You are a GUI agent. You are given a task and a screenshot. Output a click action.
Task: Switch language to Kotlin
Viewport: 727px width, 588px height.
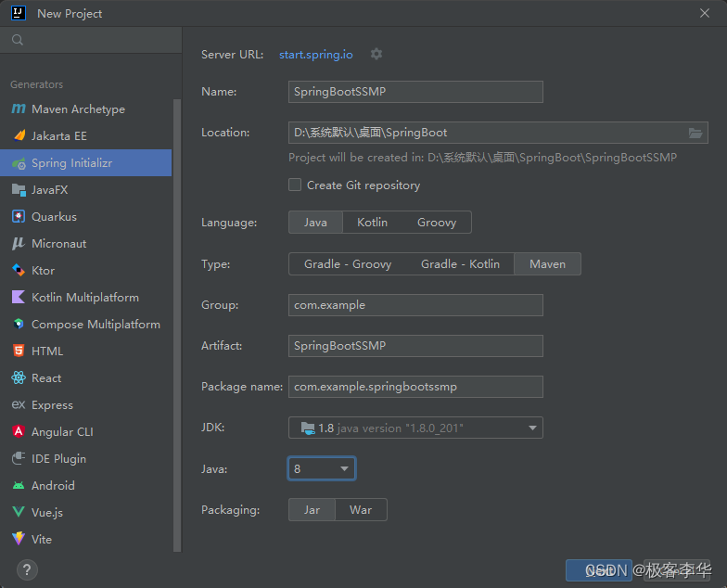pyautogui.click(x=372, y=222)
